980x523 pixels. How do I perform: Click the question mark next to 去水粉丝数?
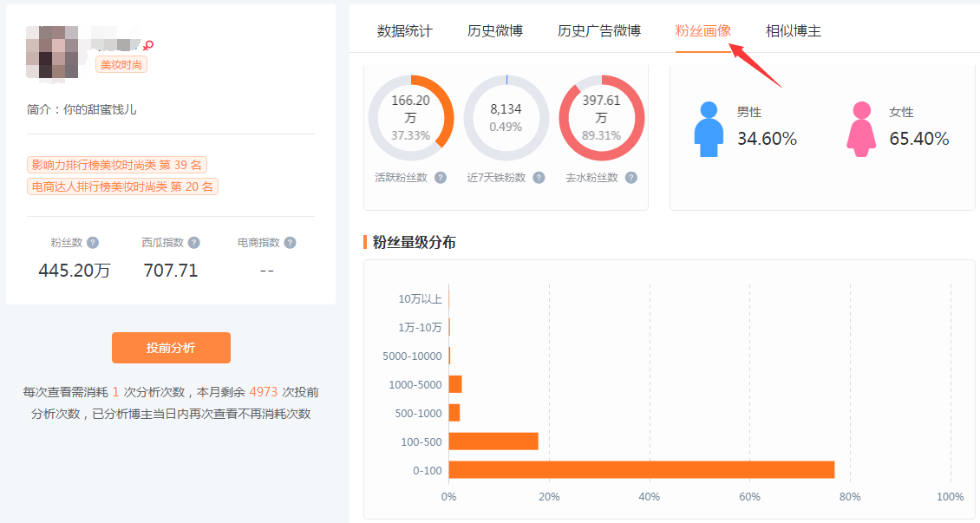(x=630, y=177)
